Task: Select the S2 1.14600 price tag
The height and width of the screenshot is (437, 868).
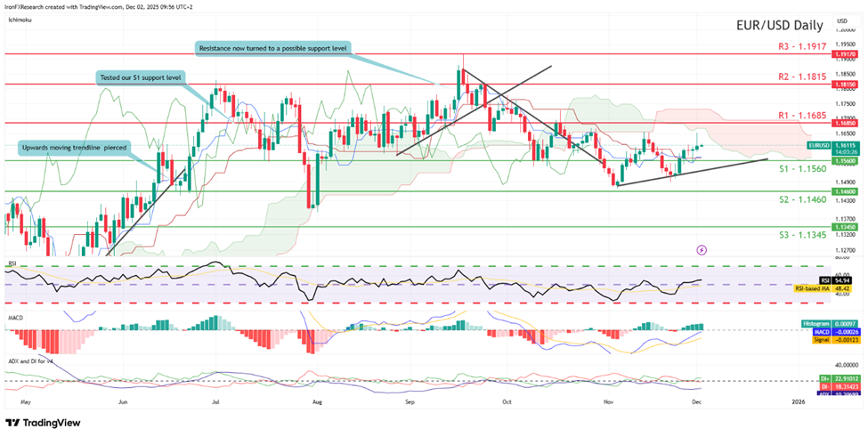Action: click(843, 191)
